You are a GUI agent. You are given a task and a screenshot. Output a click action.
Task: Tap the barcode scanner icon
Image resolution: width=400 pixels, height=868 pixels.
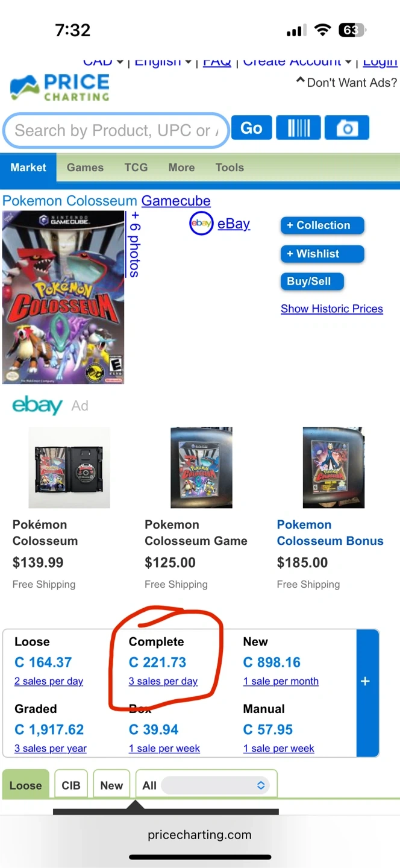(x=298, y=128)
